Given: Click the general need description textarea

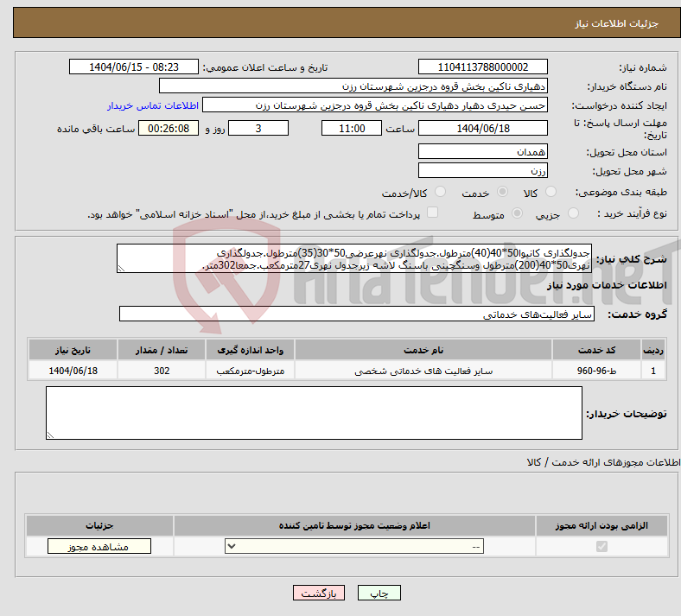Looking at the screenshot, I should click(354, 258).
